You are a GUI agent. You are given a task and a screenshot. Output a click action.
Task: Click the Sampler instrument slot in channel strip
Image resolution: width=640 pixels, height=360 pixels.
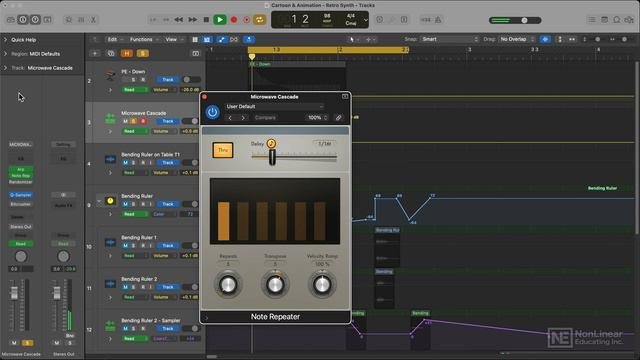[21, 195]
